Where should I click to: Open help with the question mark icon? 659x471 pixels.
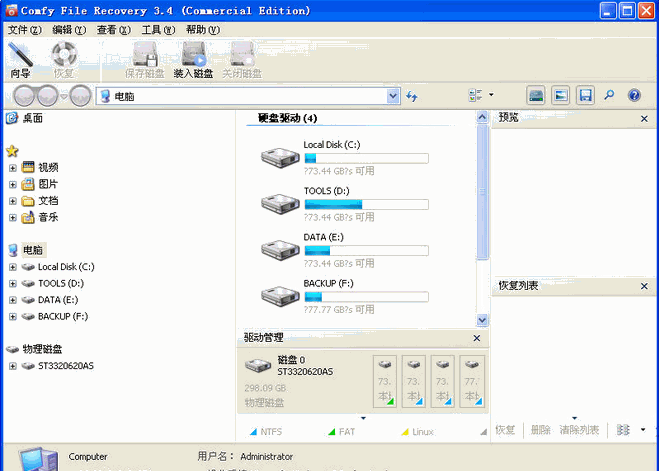(x=634, y=95)
